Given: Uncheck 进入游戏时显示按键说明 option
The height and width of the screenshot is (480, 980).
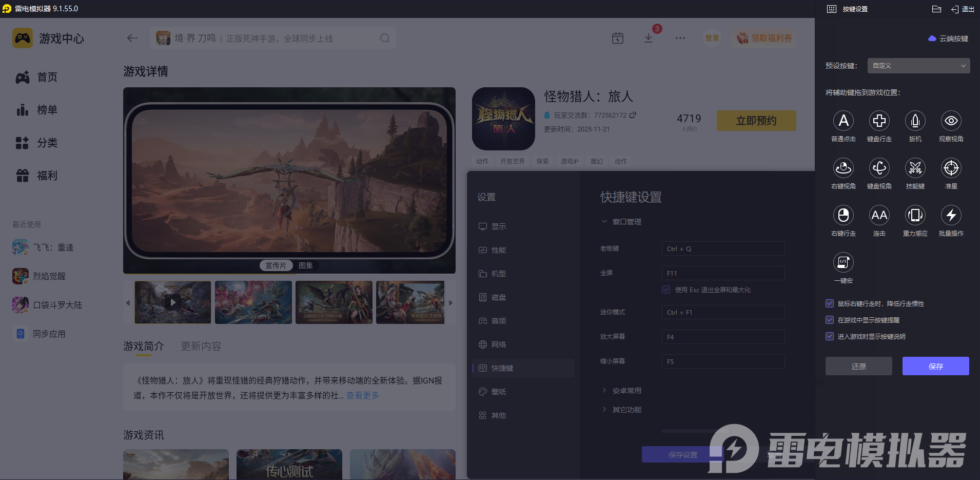Looking at the screenshot, I should tap(830, 336).
